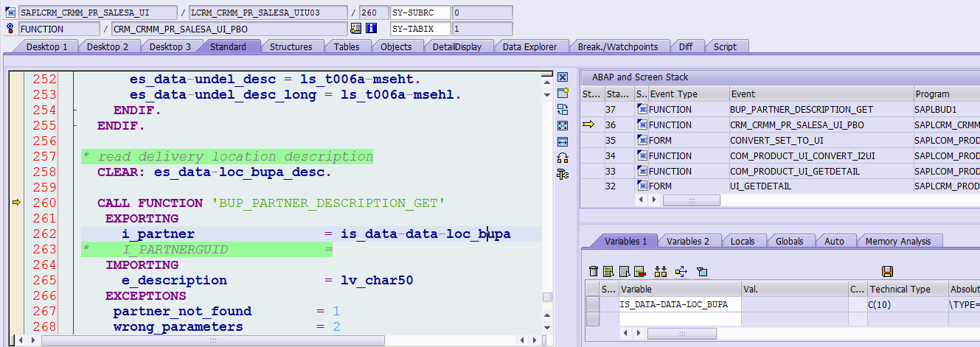This screenshot has width=980, height=347.
Task: Click the icon in COM_PRODUCT_UI_GETDETAIL stack row
Action: tap(642, 171)
